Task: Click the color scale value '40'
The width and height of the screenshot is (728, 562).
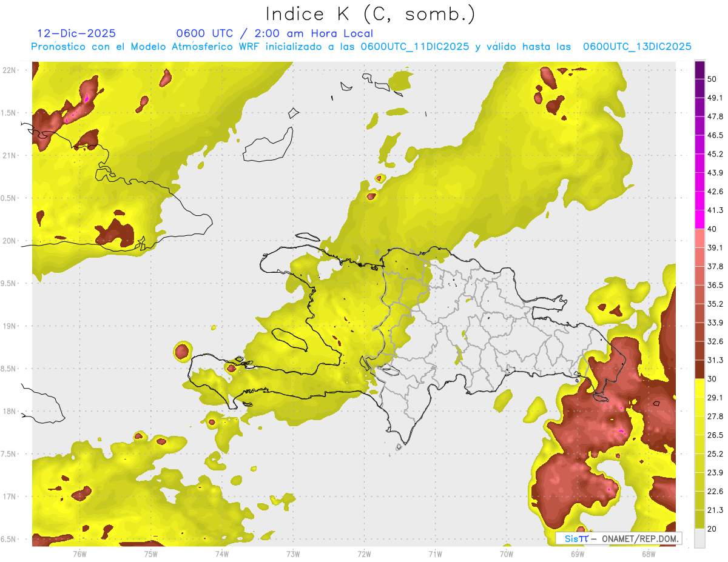Action: (x=713, y=229)
